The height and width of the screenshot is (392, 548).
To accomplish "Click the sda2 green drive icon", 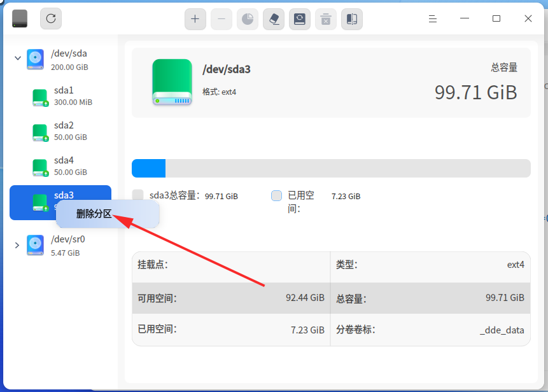I will [x=40, y=133].
